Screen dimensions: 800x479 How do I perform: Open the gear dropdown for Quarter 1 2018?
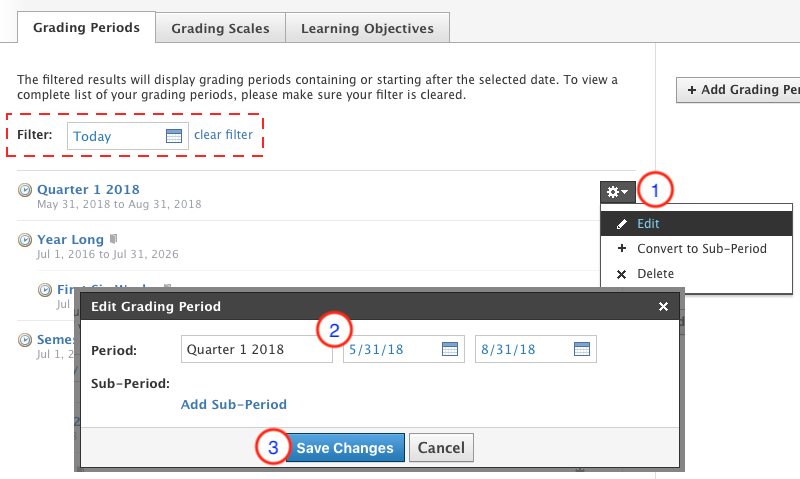pos(617,191)
